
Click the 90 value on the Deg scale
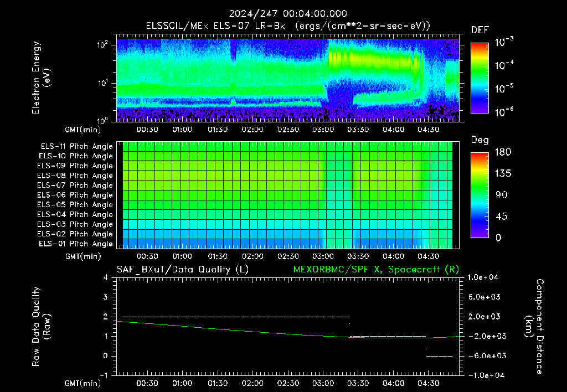click(x=502, y=195)
